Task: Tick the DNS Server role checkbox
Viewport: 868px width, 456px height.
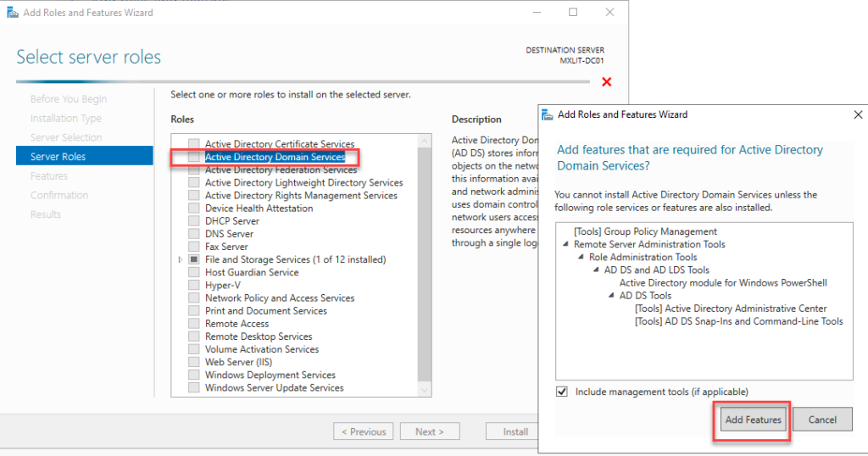Action: point(194,234)
